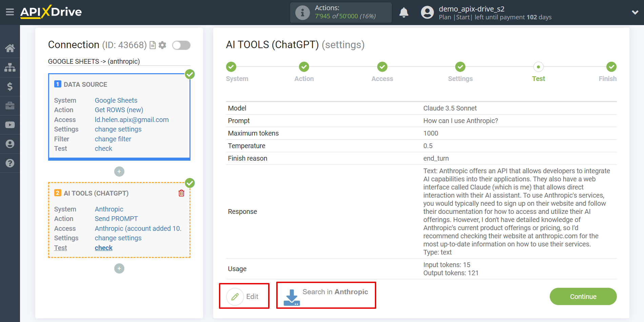Click check in the Data Source block
The height and width of the screenshot is (322, 644).
[103, 148]
